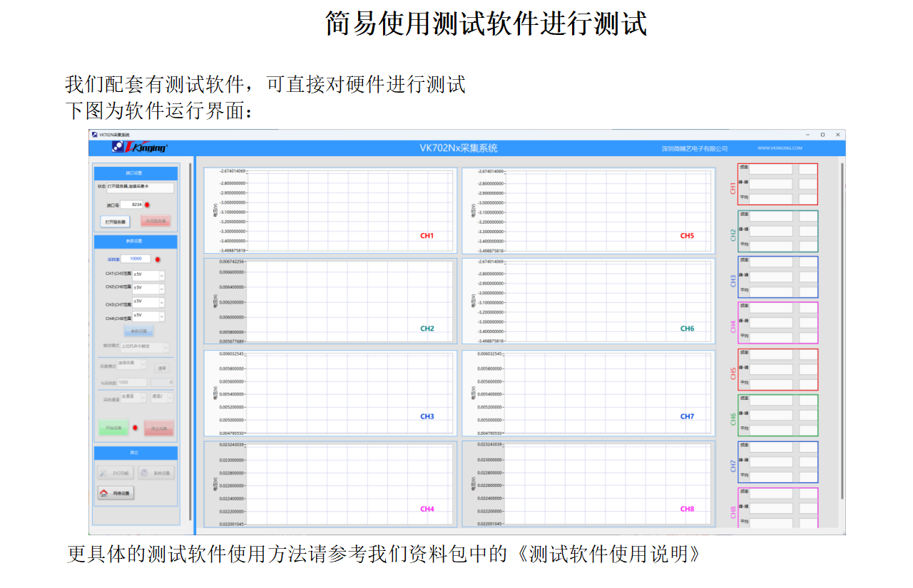Click the 参数设置 apply button
913x588 pixels.
tap(138, 331)
